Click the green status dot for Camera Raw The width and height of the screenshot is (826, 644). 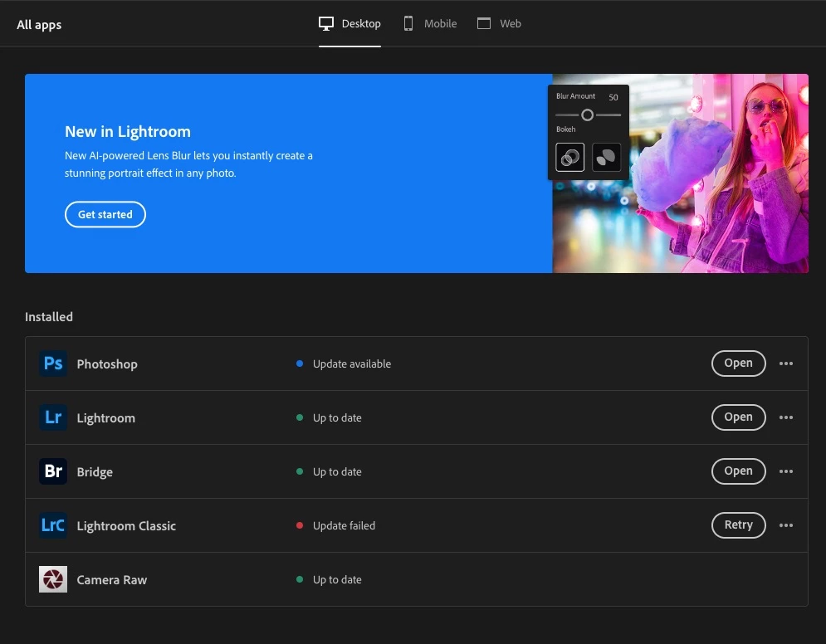click(300, 579)
